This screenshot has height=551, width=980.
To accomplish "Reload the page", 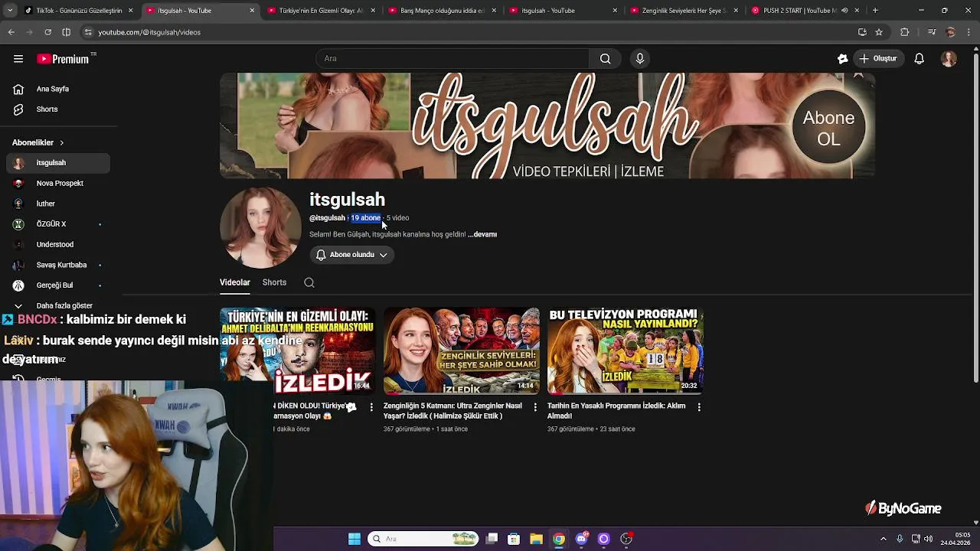I will pos(47,32).
